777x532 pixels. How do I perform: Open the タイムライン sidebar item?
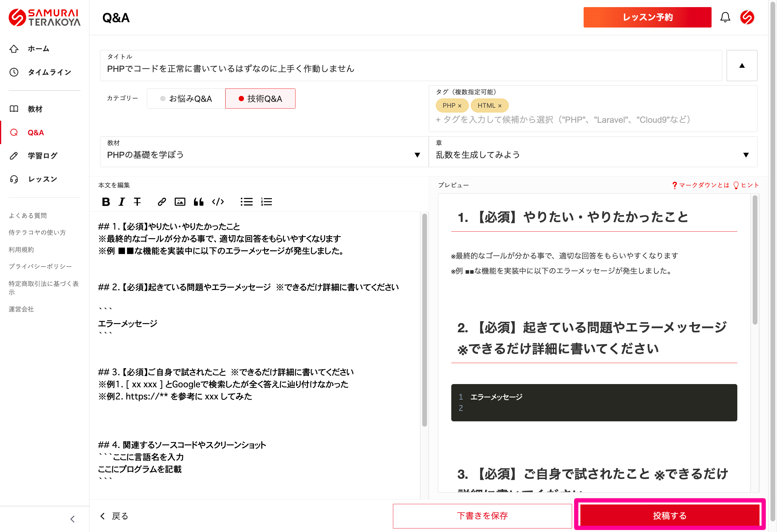click(49, 72)
